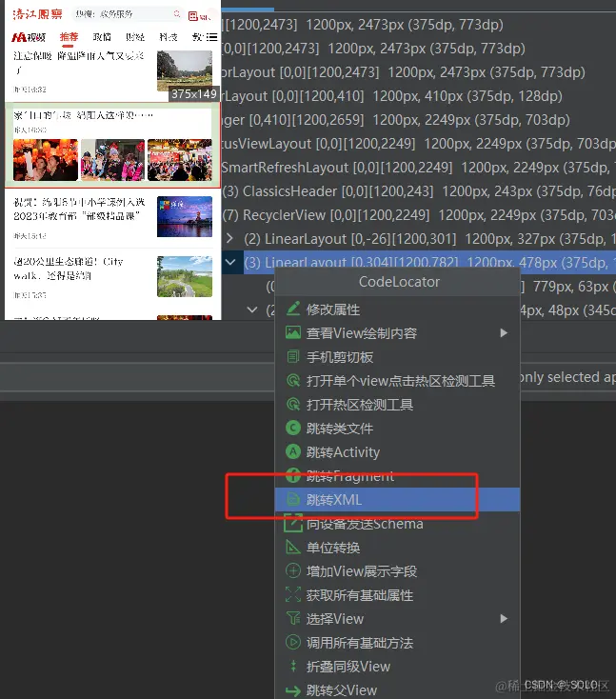The height and width of the screenshot is (699, 616).
Task: Click the play-circle icon for 调用所有基础方法
Action: 293,642
